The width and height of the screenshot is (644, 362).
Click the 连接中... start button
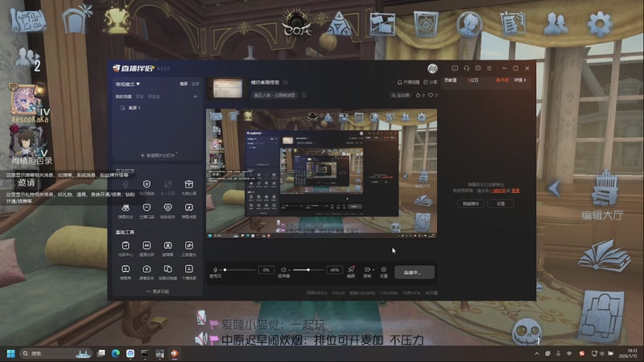click(414, 272)
